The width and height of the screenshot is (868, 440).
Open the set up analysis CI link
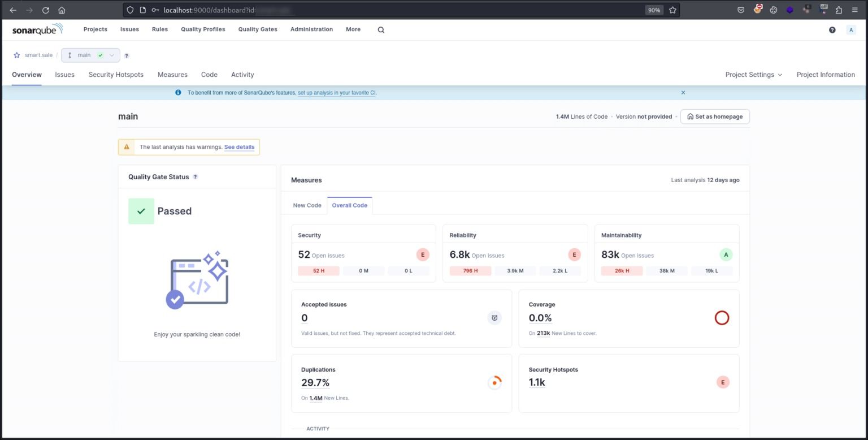click(x=337, y=93)
